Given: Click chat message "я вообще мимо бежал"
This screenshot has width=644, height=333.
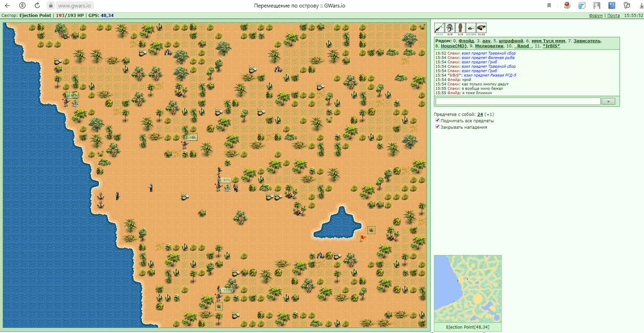Looking at the screenshot, I should tap(482, 88).
